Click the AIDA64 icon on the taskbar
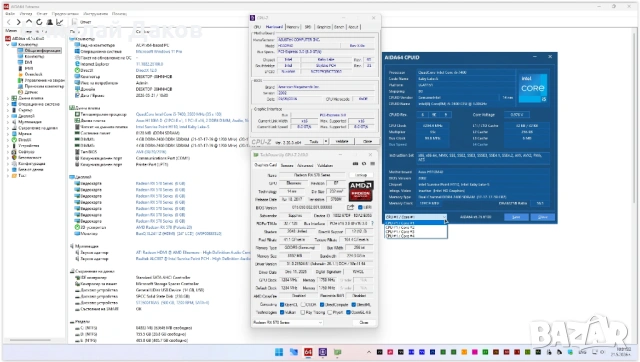The image size is (640, 362). pos(308,352)
